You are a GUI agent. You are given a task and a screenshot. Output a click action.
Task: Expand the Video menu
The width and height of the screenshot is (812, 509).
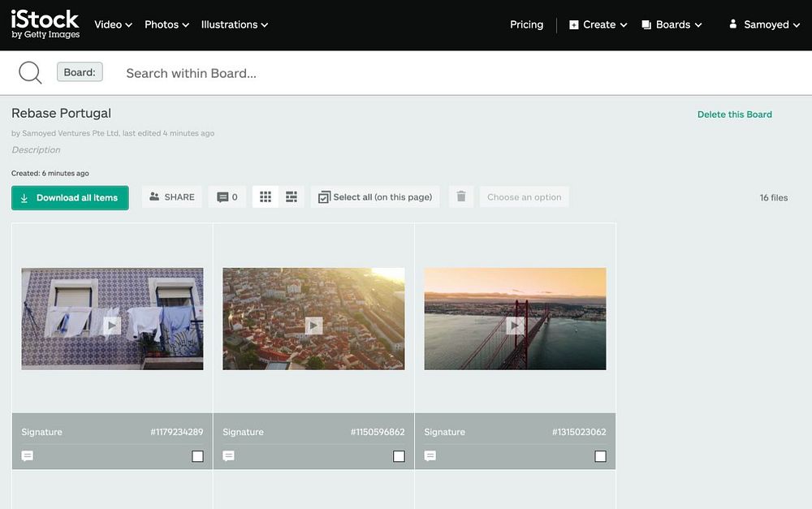(113, 24)
